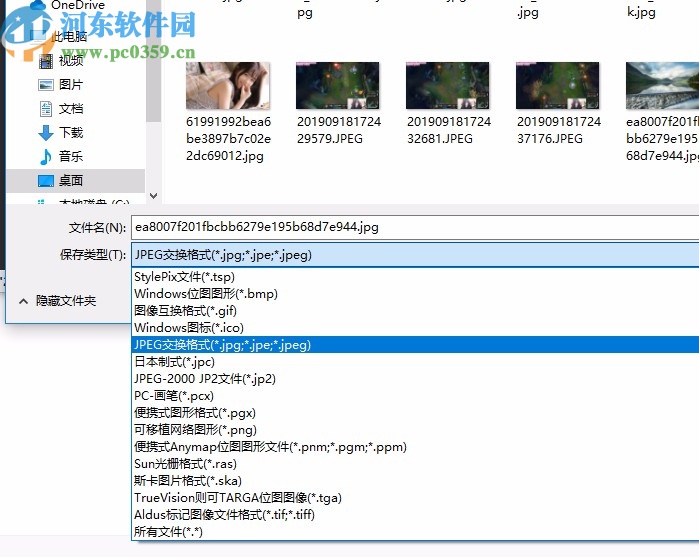This screenshot has height=557, width=699.
Task: Click the file name (文件名) input field
Action: (x=415, y=227)
